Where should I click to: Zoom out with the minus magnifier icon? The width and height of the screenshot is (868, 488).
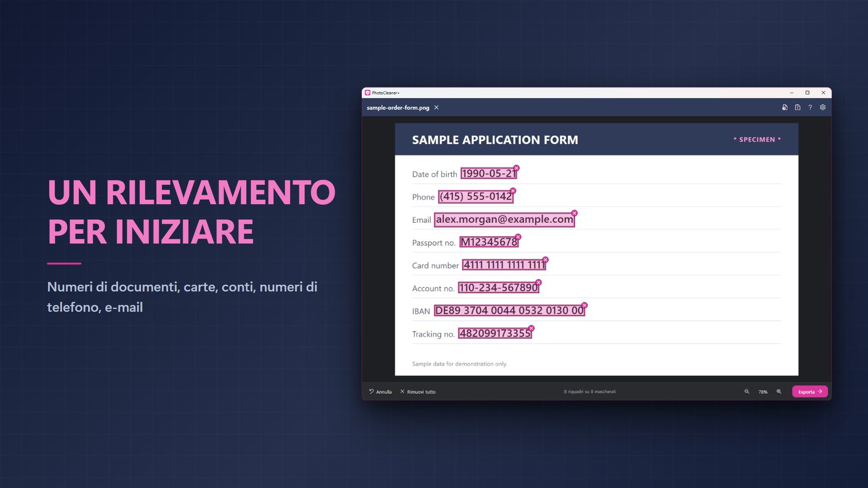click(x=747, y=391)
